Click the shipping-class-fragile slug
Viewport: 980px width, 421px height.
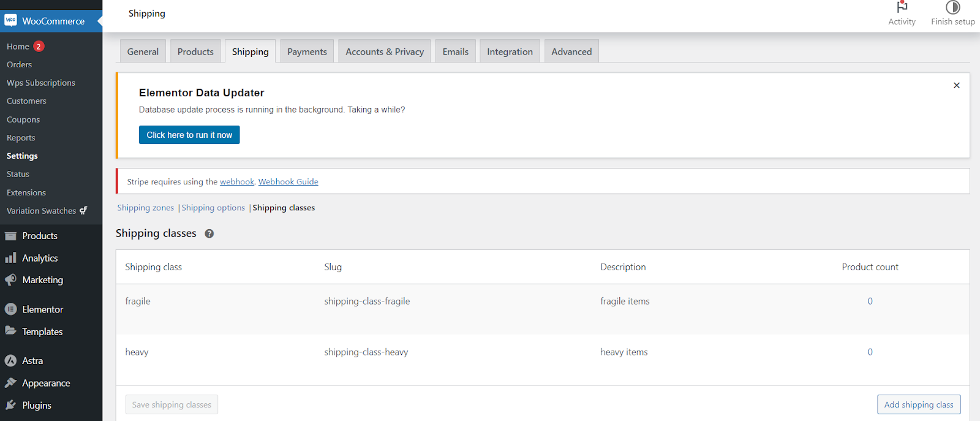click(367, 301)
